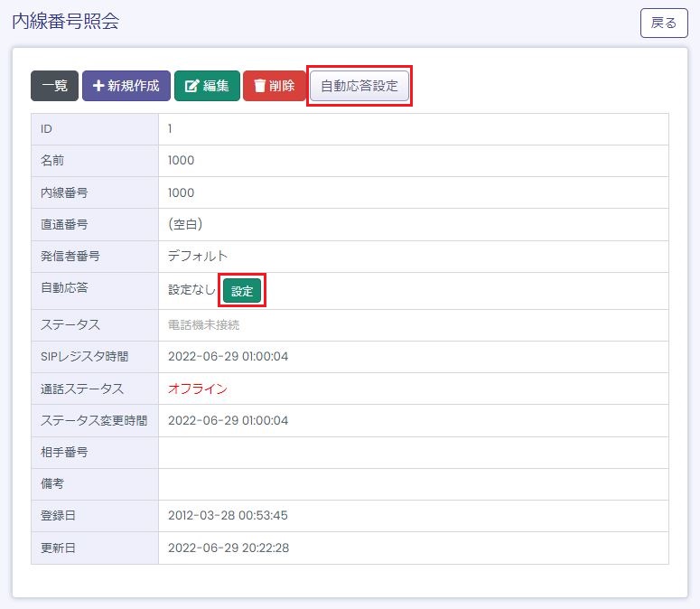Click the 内線番号照会 page heading
The height and width of the screenshot is (609, 700).
(x=66, y=22)
